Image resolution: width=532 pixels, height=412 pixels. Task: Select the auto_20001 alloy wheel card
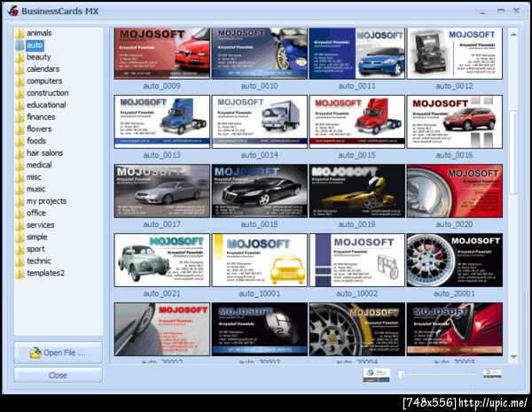pos(454,260)
